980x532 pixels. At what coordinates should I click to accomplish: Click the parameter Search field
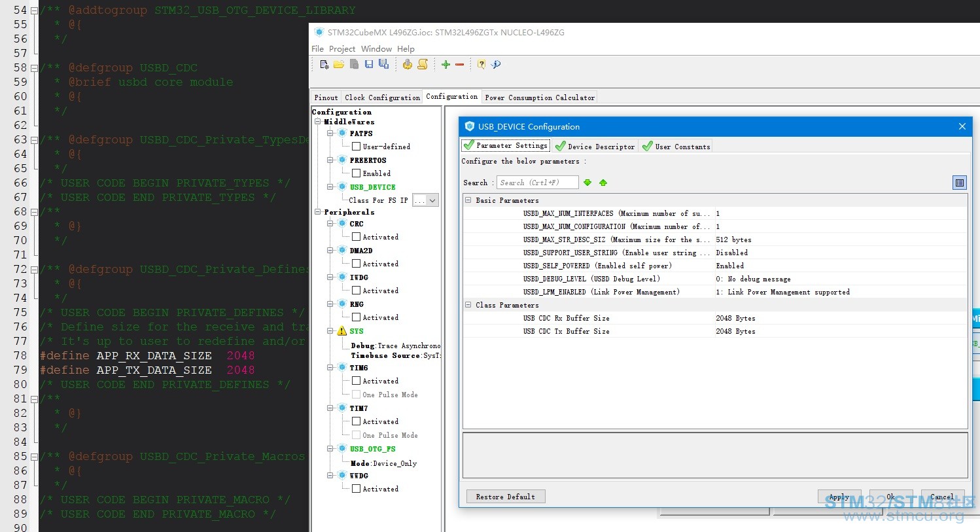point(538,183)
